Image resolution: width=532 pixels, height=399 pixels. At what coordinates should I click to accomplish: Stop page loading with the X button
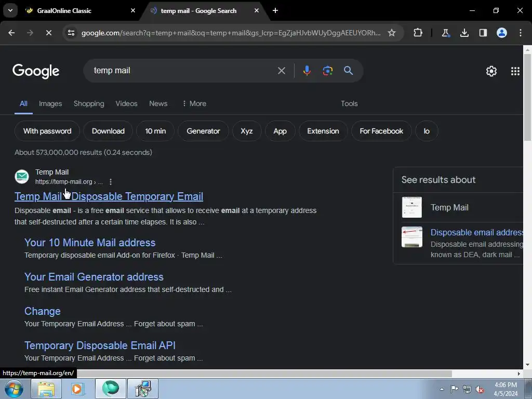48,33
